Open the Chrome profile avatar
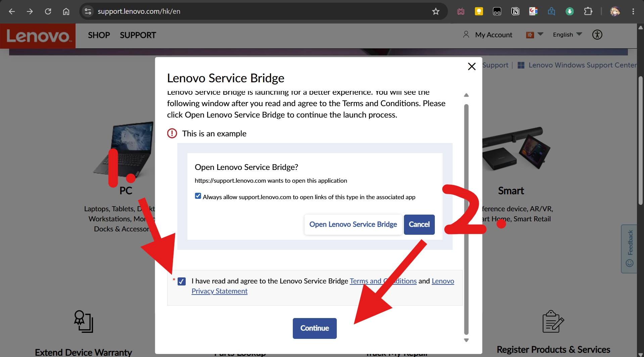 point(615,11)
